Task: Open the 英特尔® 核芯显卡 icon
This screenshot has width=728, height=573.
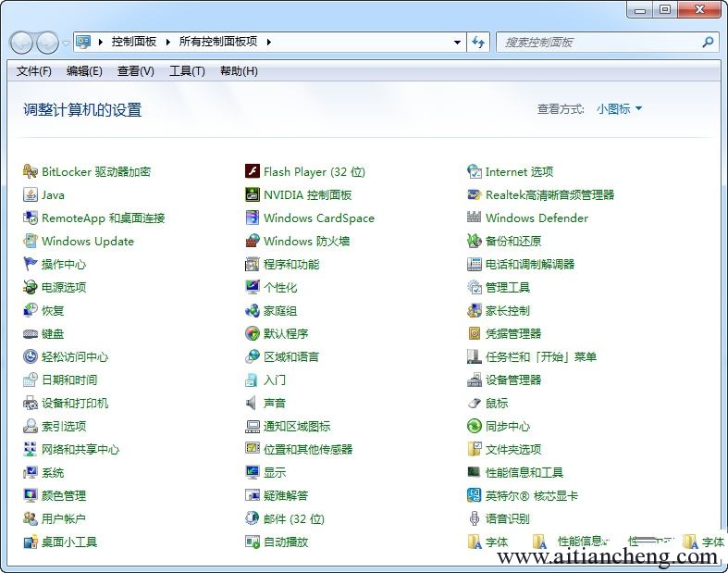Action: [474, 495]
